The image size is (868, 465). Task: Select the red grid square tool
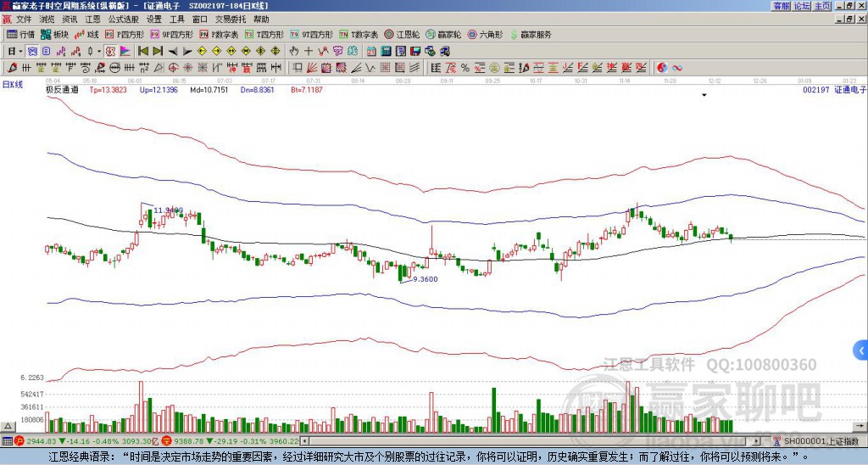pyautogui.click(x=385, y=68)
